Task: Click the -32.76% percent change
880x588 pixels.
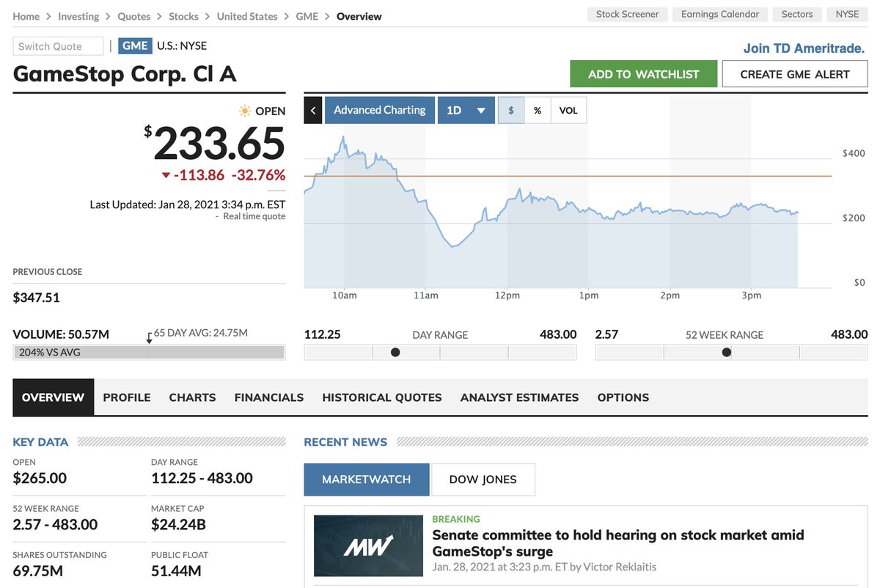Action: coord(258,175)
